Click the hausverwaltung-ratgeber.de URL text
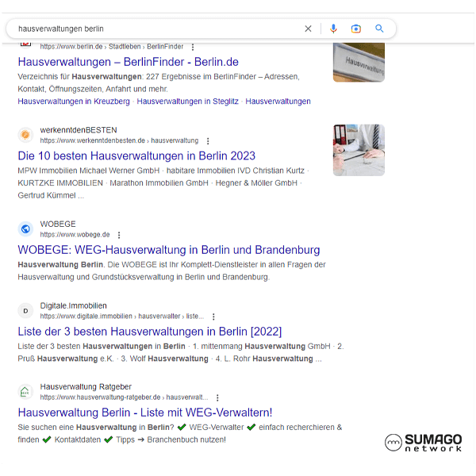Viewport: 476px width, 476px height. pos(124,397)
